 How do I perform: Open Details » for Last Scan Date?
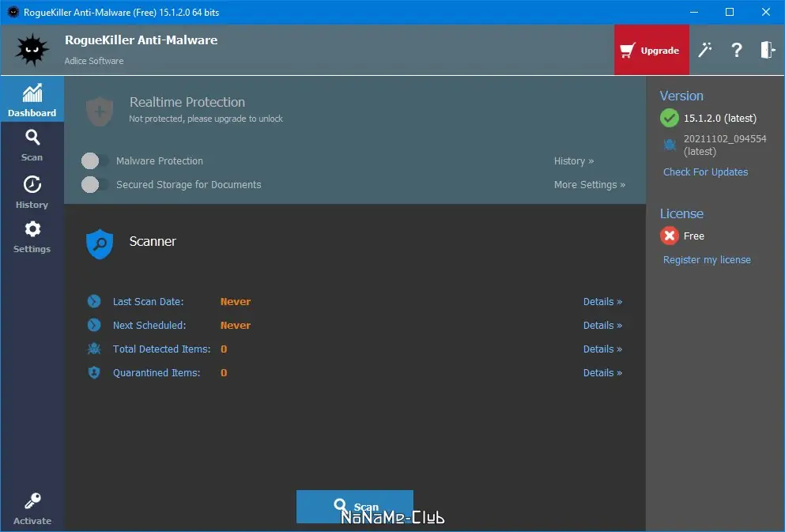(x=602, y=301)
